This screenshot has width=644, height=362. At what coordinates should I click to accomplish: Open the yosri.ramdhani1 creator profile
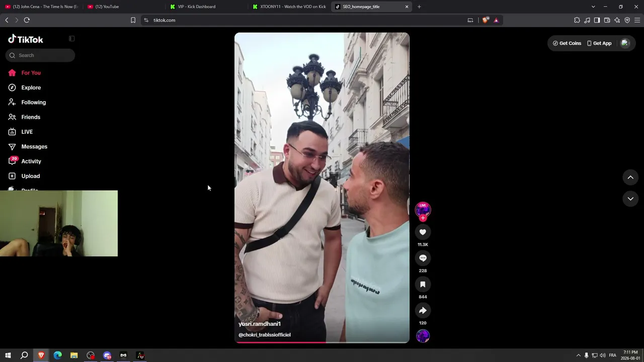[260, 324]
